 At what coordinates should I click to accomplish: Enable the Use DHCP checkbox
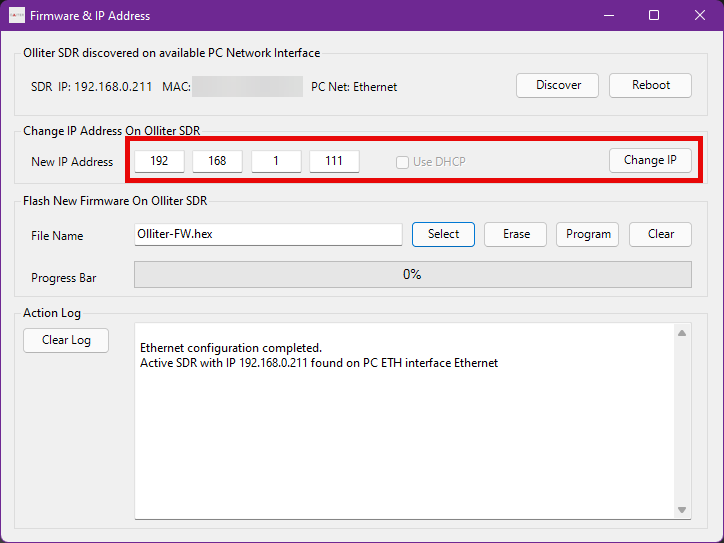coord(402,162)
